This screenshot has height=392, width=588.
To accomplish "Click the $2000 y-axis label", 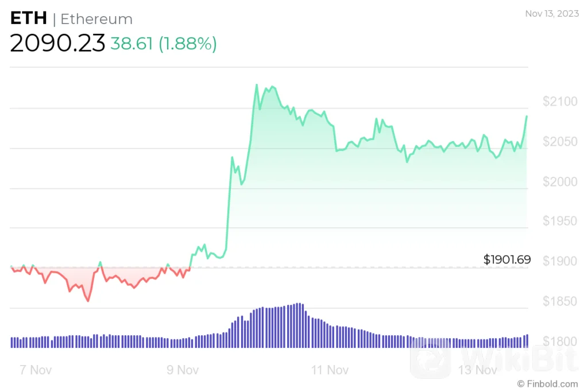I will (x=560, y=182).
